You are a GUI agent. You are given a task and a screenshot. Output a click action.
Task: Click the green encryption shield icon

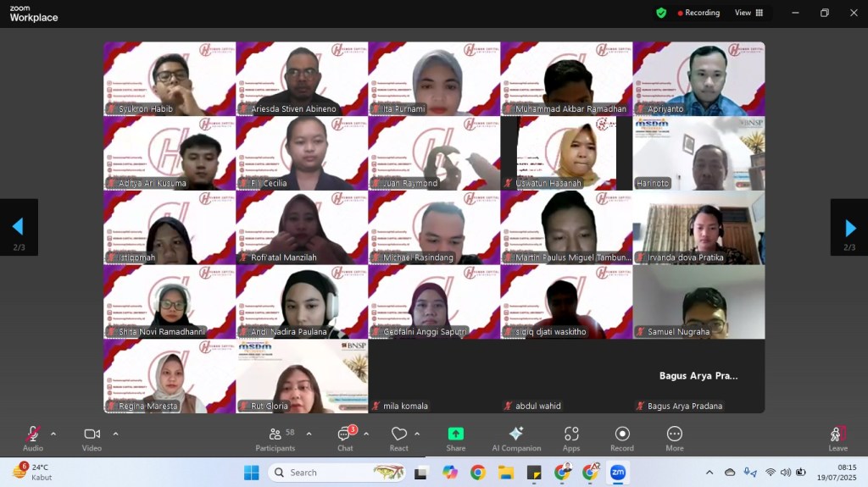tap(661, 13)
